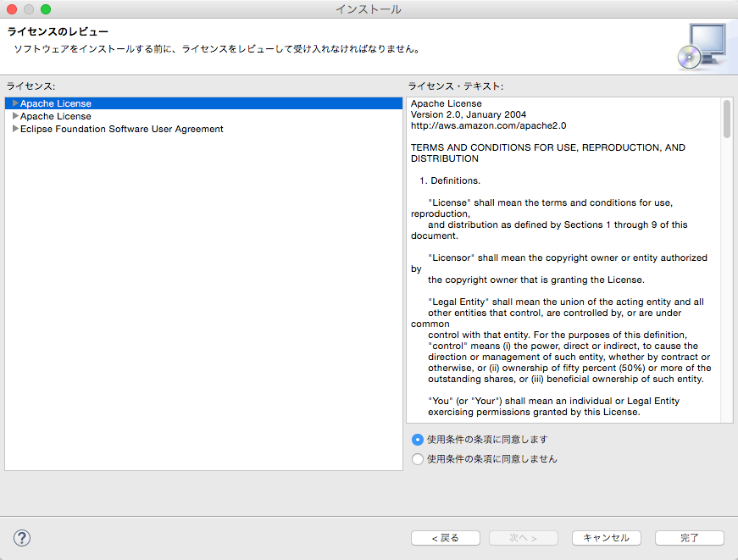Click the green zoom window button

(46, 9)
